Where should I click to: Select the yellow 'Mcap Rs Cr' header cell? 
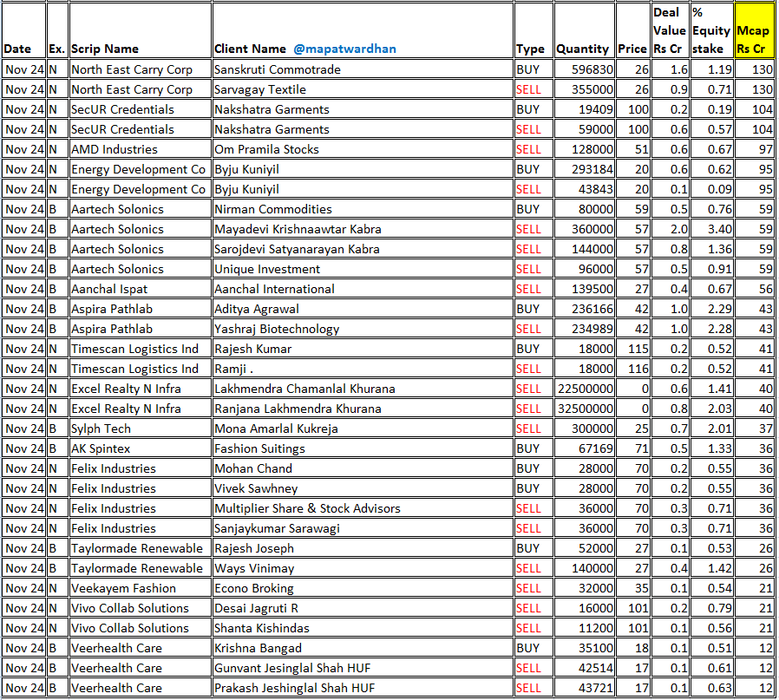pos(754,30)
